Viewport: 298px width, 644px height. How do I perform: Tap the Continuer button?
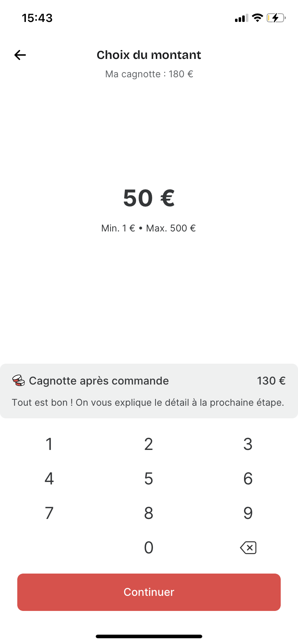(149, 592)
